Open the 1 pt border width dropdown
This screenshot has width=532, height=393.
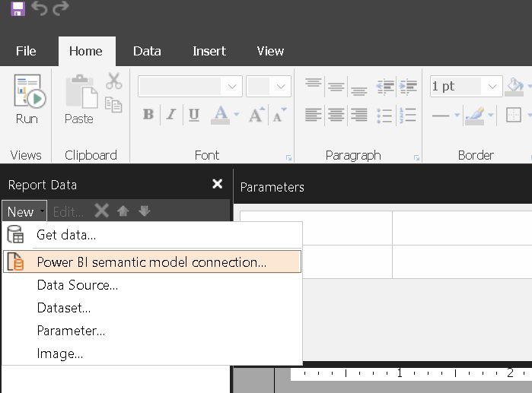493,86
